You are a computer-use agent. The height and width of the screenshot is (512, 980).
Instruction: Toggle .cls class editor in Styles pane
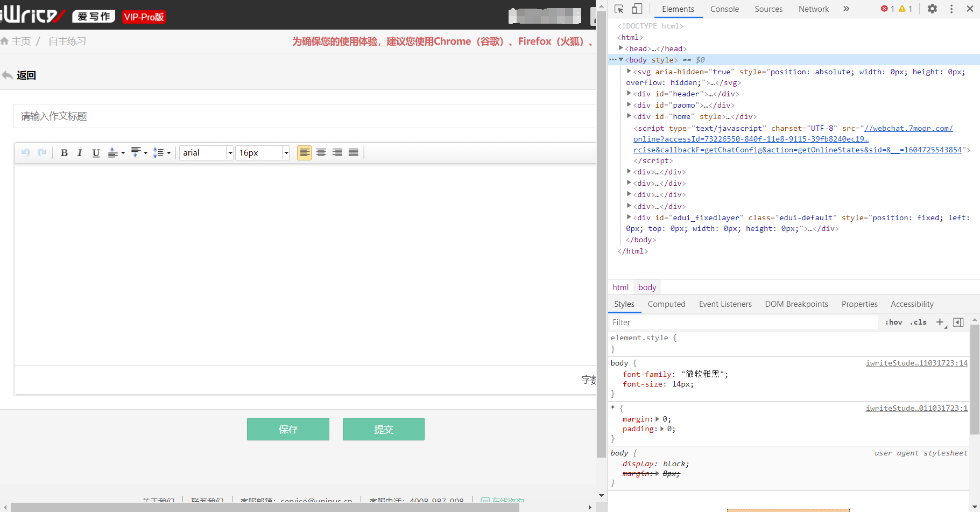tap(918, 322)
